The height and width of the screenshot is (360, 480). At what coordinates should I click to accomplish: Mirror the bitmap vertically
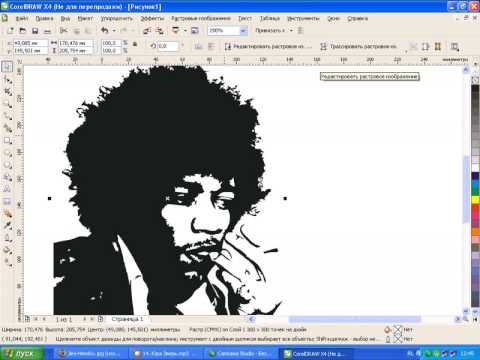tap(211, 46)
